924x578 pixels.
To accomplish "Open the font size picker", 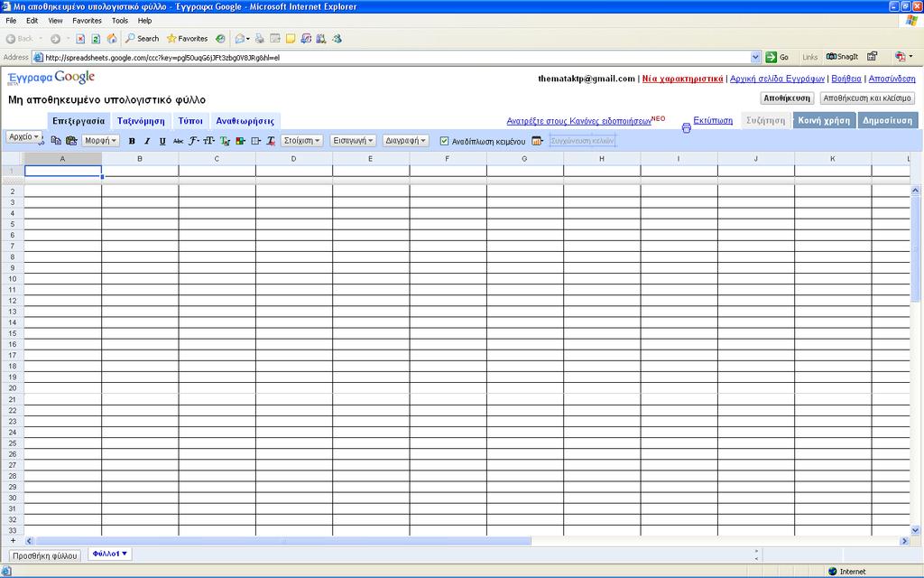I will pyautogui.click(x=209, y=141).
